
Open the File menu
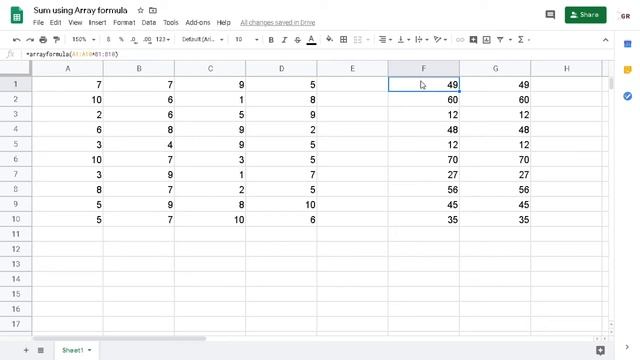(38, 22)
